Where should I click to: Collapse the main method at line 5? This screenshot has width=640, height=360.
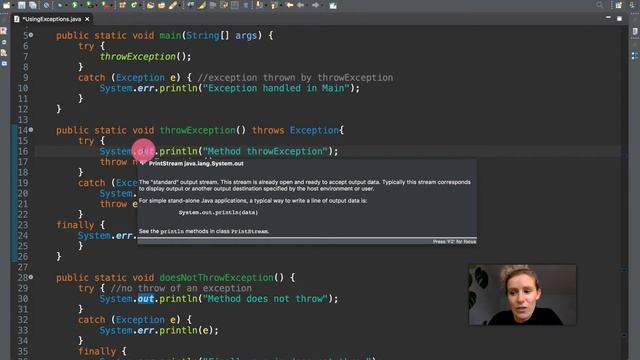coord(31,35)
